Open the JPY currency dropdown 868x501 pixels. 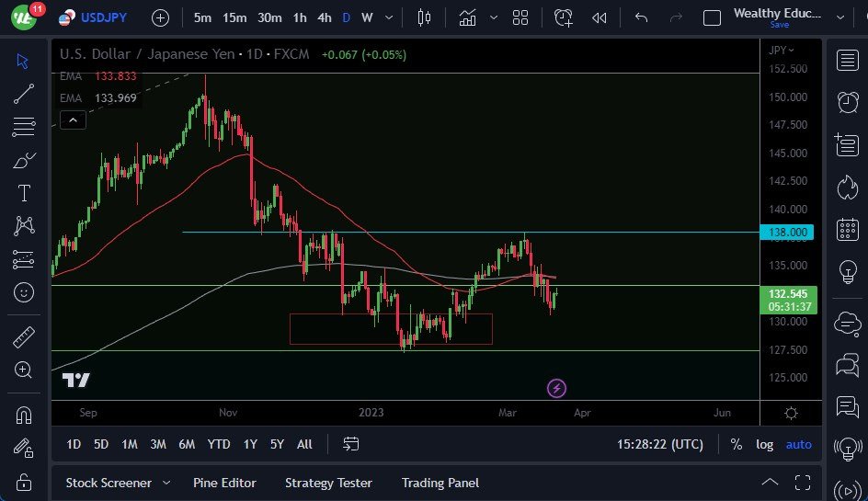click(x=782, y=50)
